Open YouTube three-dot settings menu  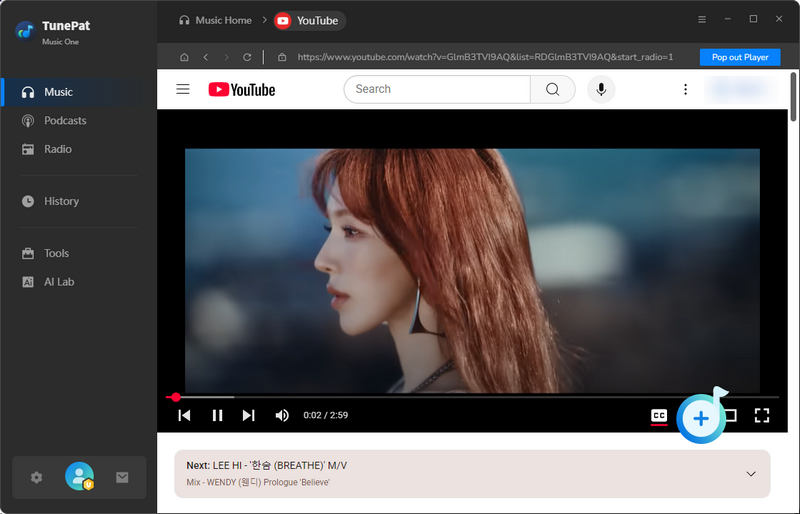point(685,89)
